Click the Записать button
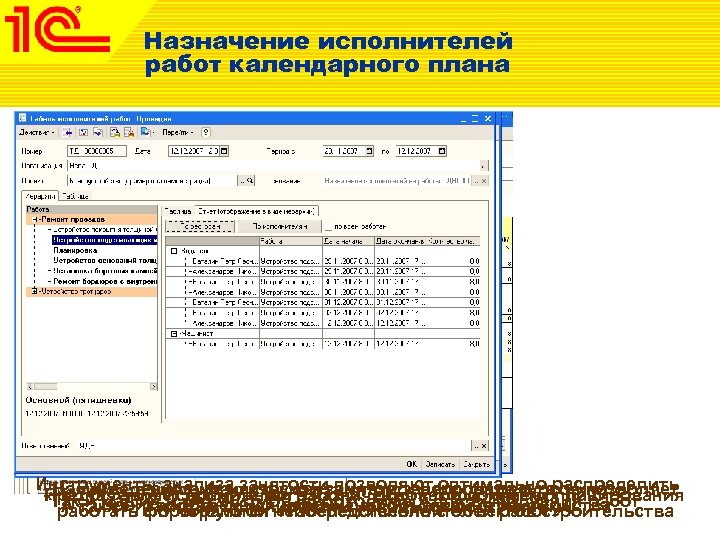720x540 pixels. (x=440, y=464)
